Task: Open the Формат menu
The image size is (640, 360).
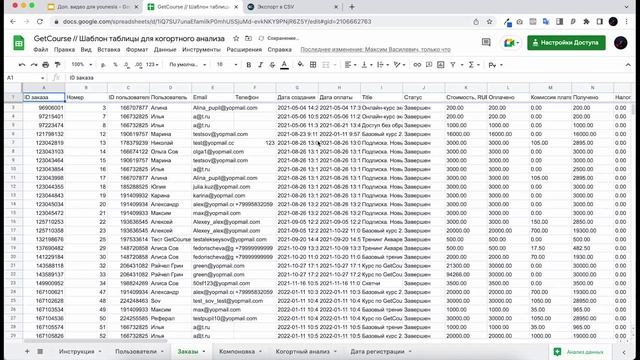Action: point(137,49)
